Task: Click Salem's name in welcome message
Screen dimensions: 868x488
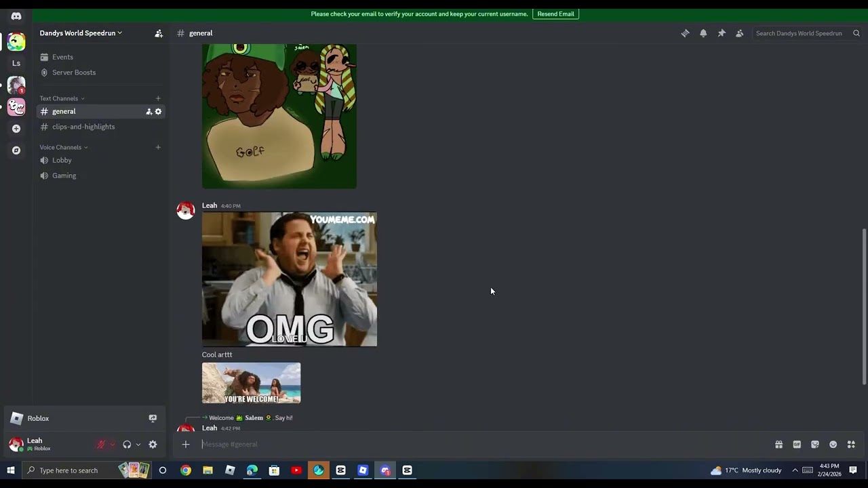Action: click(254, 418)
